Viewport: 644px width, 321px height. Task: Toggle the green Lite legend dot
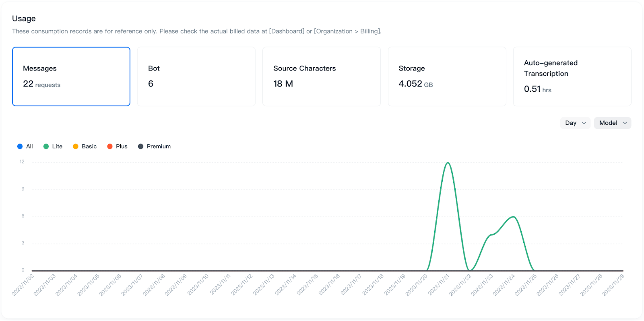(x=46, y=147)
